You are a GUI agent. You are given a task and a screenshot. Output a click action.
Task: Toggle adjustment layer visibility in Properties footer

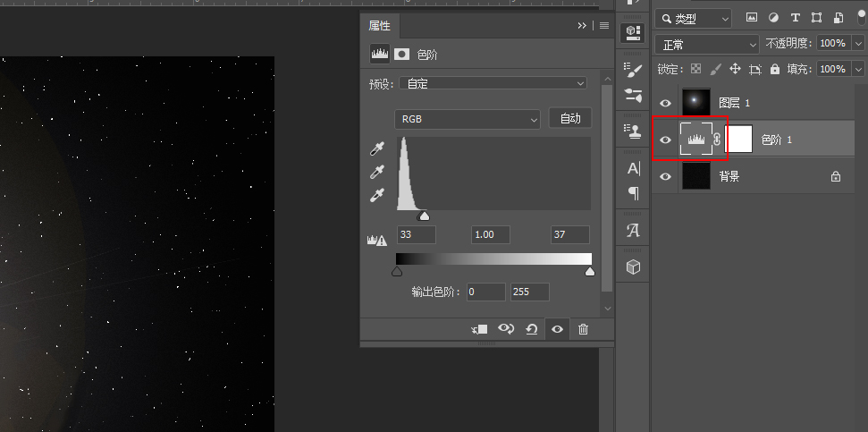click(557, 329)
